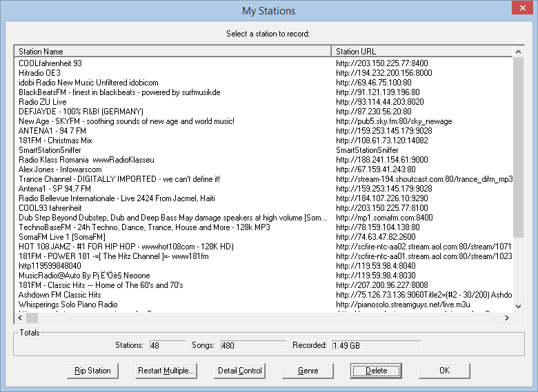Click the Rip Station button
This screenshot has width=538, height=392.
pyautogui.click(x=92, y=371)
